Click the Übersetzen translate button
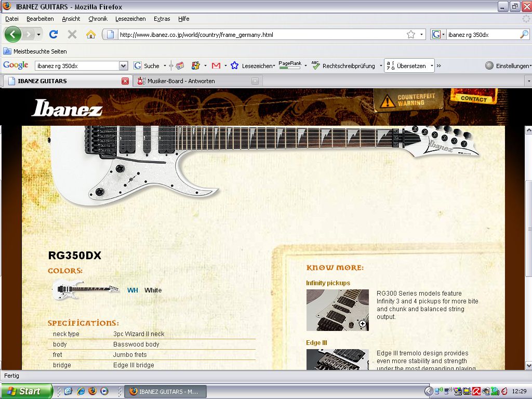Screen dimensions: 532x399 (406, 66)
